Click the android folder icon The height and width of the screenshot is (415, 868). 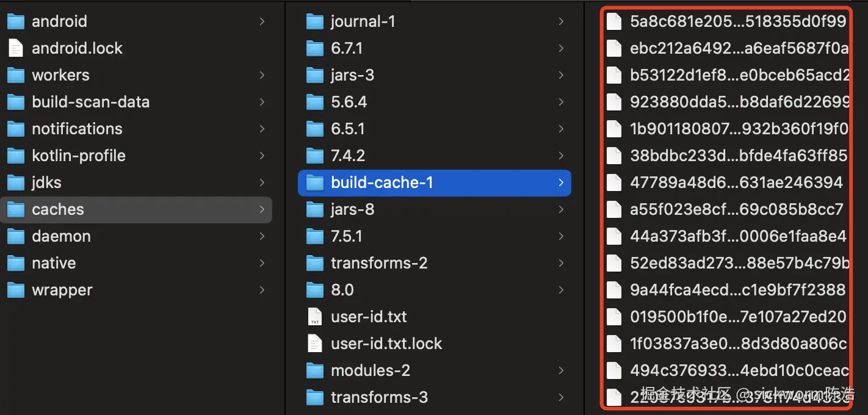tap(15, 22)
